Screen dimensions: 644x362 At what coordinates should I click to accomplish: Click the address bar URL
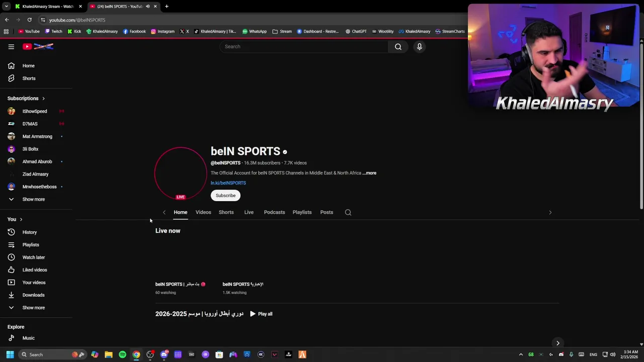coord(77,20)
